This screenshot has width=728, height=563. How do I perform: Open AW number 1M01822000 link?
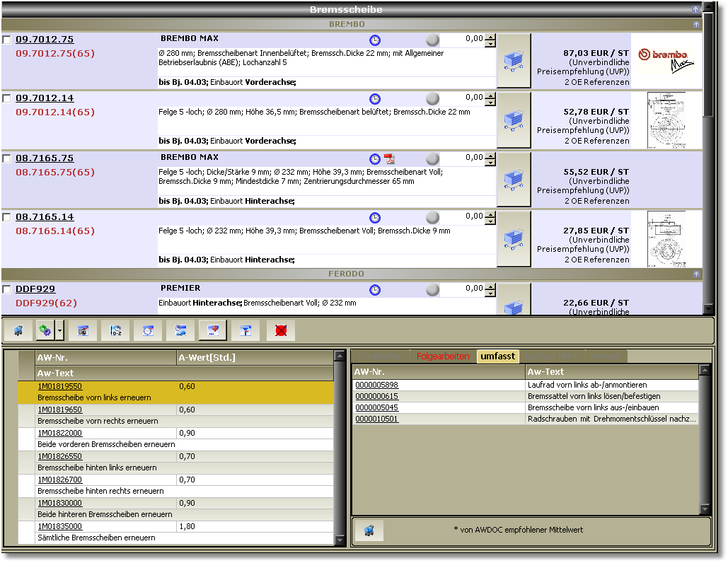click(60, 433)
